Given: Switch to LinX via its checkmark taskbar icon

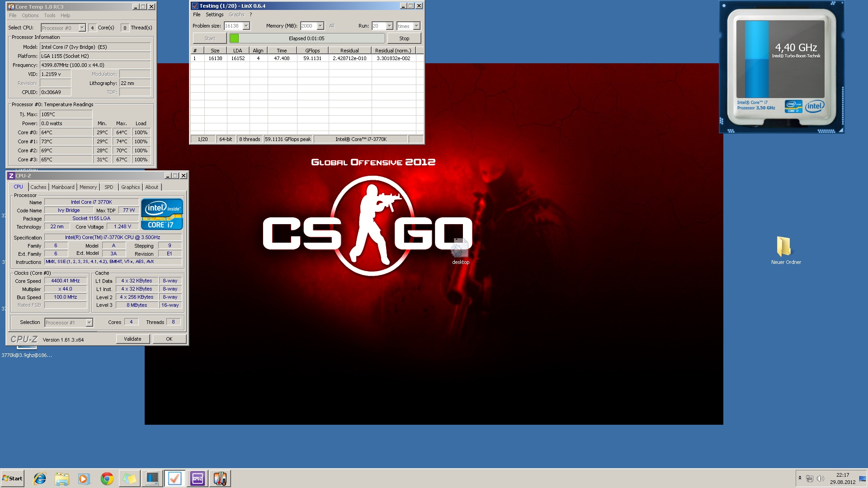Looking at the screenshot, I should [175, 479].
